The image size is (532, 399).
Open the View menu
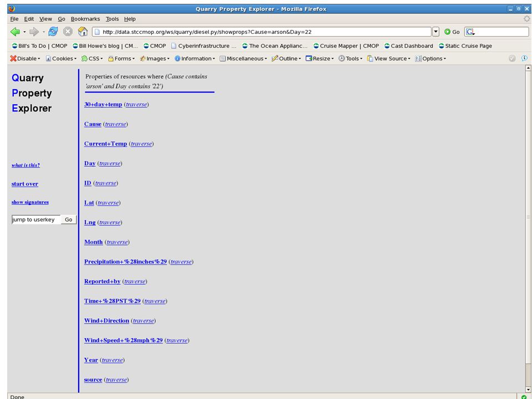click(x=45, y=19)
